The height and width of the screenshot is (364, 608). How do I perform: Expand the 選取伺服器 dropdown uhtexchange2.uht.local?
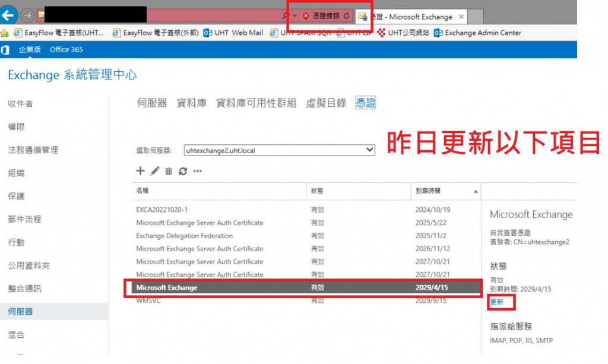point(279,150)
